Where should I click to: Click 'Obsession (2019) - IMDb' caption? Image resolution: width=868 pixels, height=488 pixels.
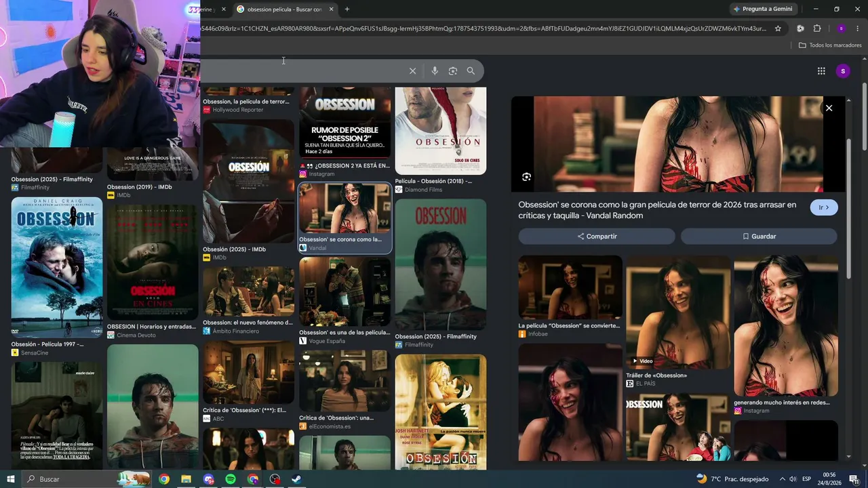140,187
